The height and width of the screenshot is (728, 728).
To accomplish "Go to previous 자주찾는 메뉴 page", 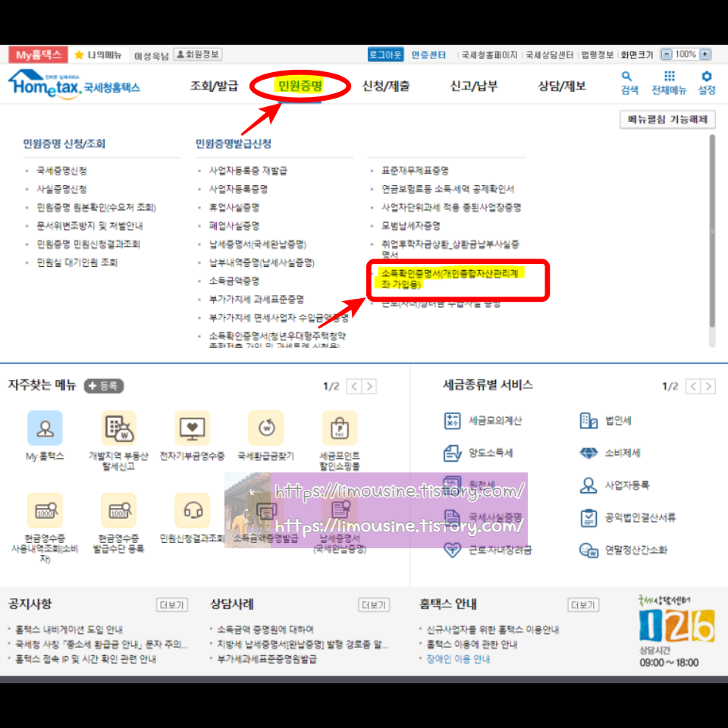I will (x=354, y=386).
